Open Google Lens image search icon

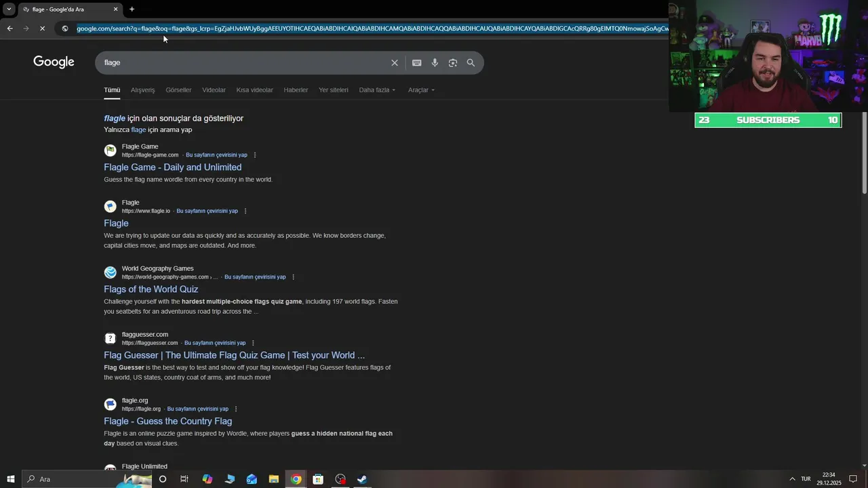tap(452, 62)
